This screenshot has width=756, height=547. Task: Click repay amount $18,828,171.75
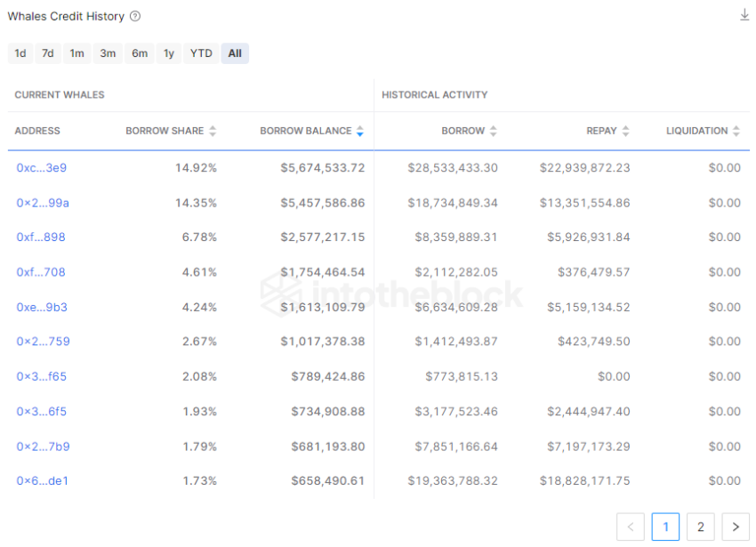(x=584, y=481)
